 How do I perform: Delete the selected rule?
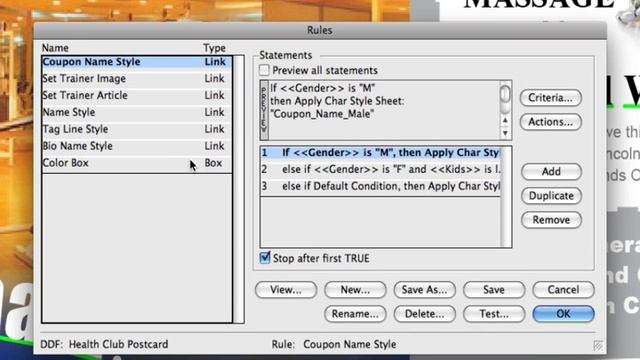click(424, 314)
